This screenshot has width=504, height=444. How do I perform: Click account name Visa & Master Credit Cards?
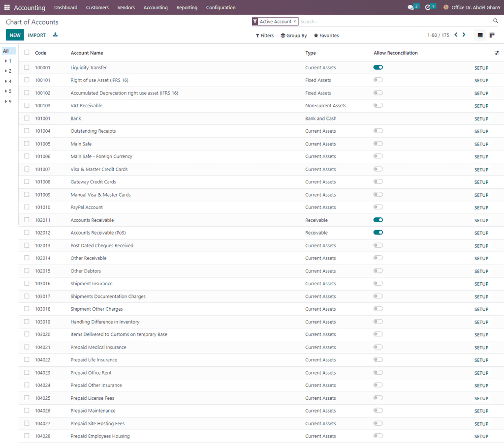99,169
